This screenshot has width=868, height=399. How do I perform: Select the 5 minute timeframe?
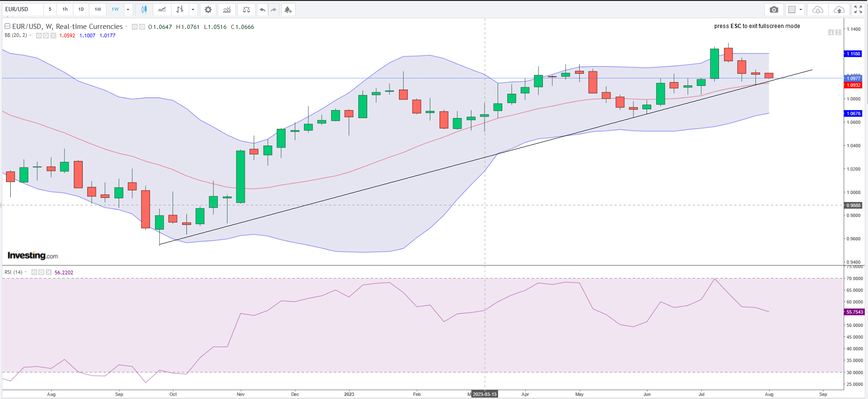coord(50,9)
